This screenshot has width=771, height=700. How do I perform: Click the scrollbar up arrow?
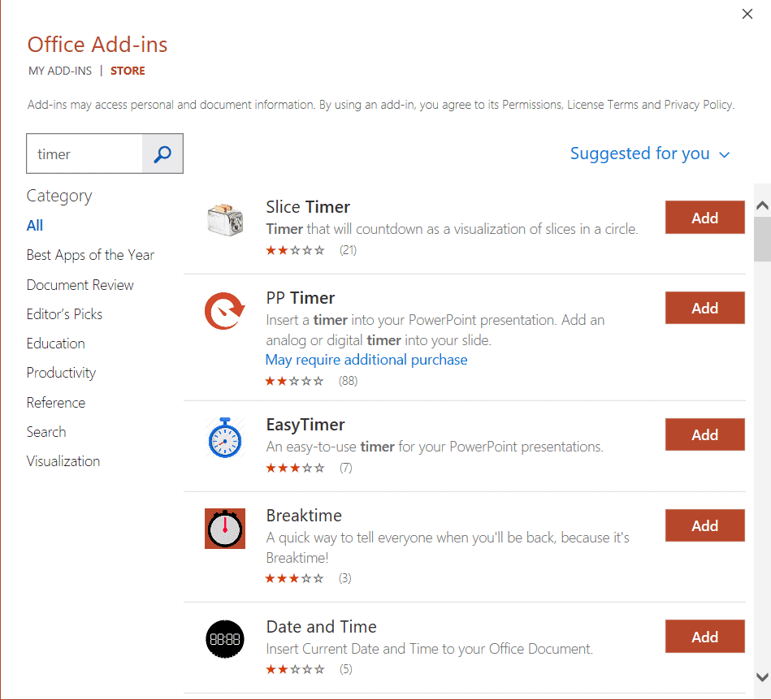[762, 205]
